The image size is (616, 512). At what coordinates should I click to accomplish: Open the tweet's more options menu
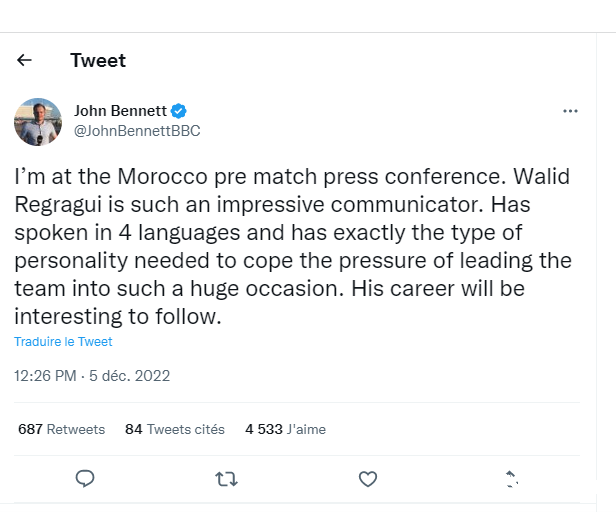coord(570,111)
